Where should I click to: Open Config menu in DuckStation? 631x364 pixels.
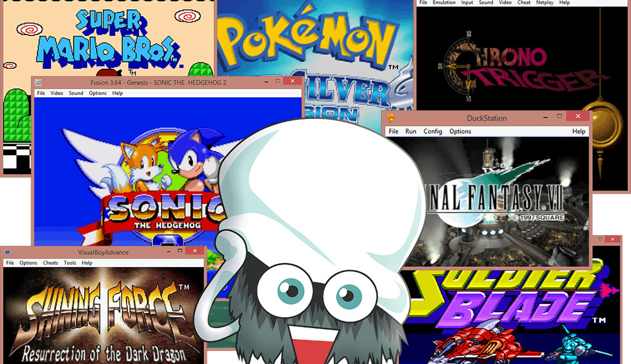433,131
